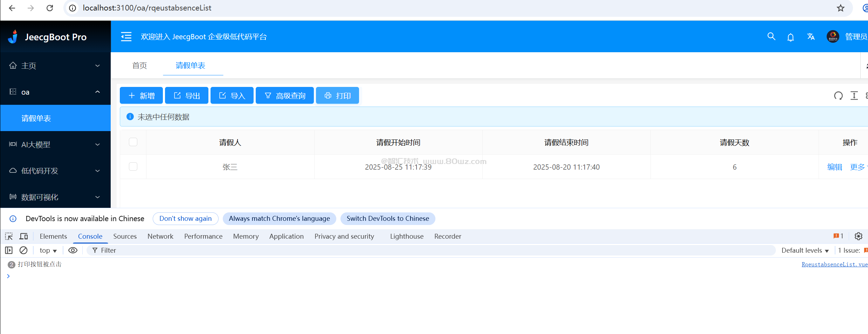Go back with the browser back arrow
Viewport: 868px width, 334px height.
(x=12, y=8)
